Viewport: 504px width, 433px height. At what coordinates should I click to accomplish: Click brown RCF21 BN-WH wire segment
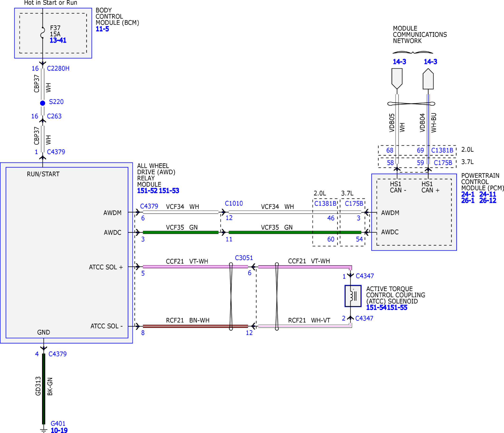tap(195, 326)
